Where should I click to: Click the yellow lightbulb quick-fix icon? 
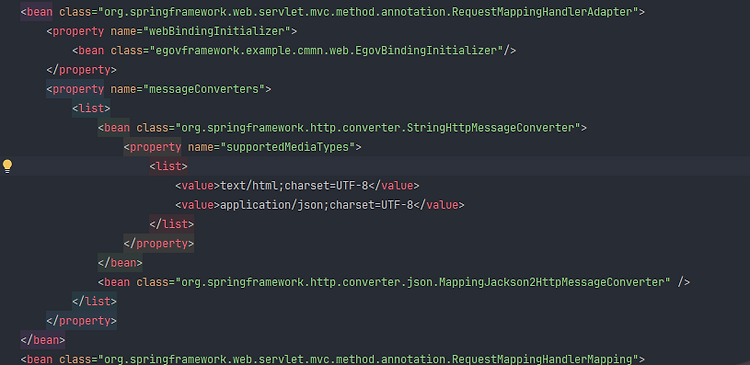pos(7,166)
